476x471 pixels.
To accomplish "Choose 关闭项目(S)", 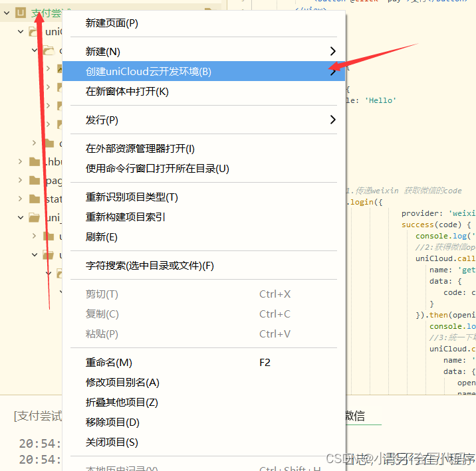I will click(x=203, y=442).
